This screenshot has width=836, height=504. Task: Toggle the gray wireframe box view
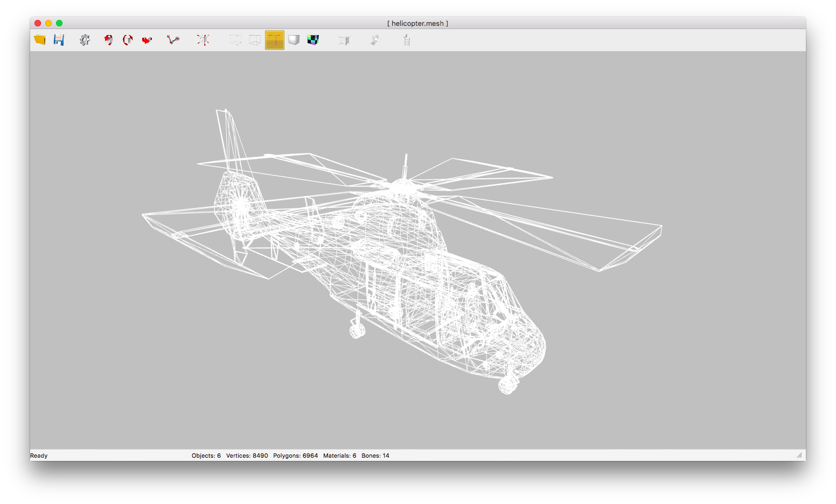pos(255,40)
